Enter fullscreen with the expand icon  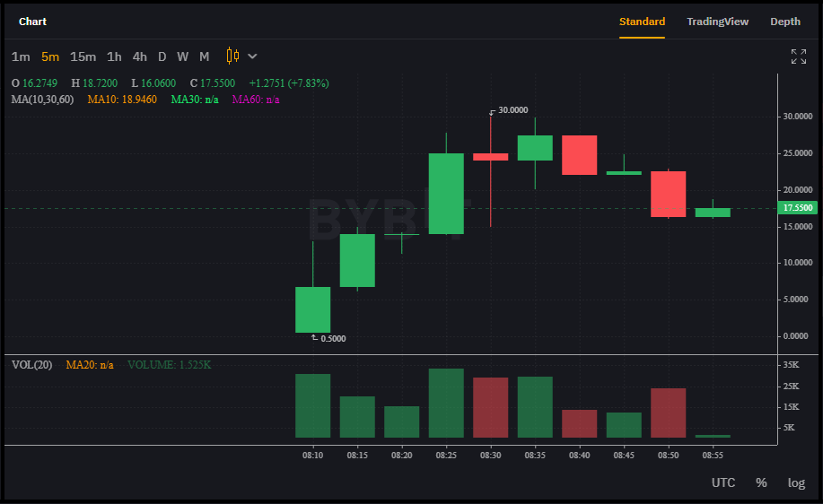point(798,56)
